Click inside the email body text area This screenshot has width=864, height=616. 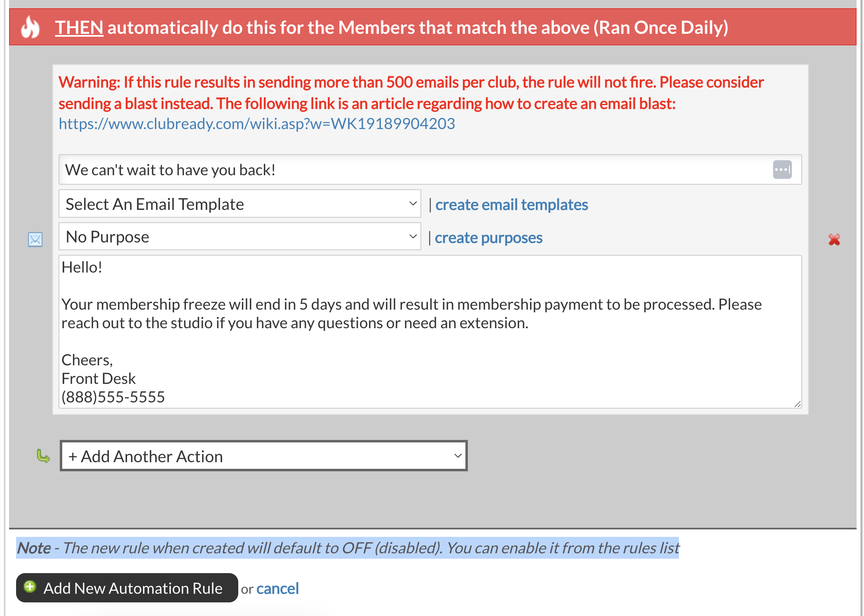click(x=430, y=332)
